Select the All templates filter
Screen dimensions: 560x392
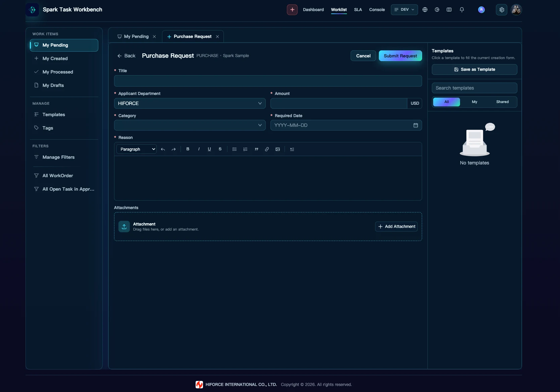point(446,102)
